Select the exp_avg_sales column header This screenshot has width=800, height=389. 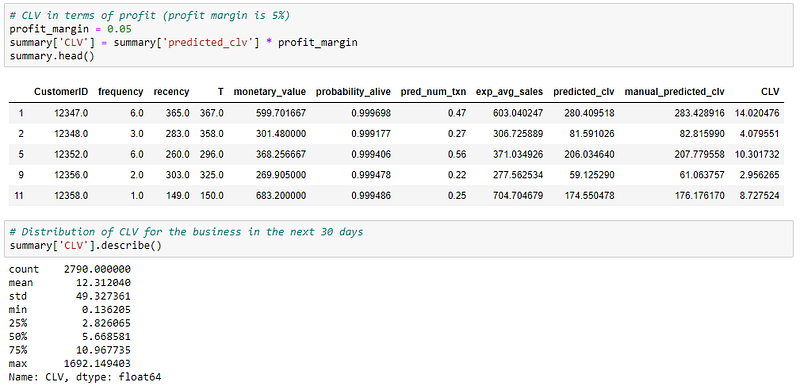pyautogui.click(x=510, y=92)
